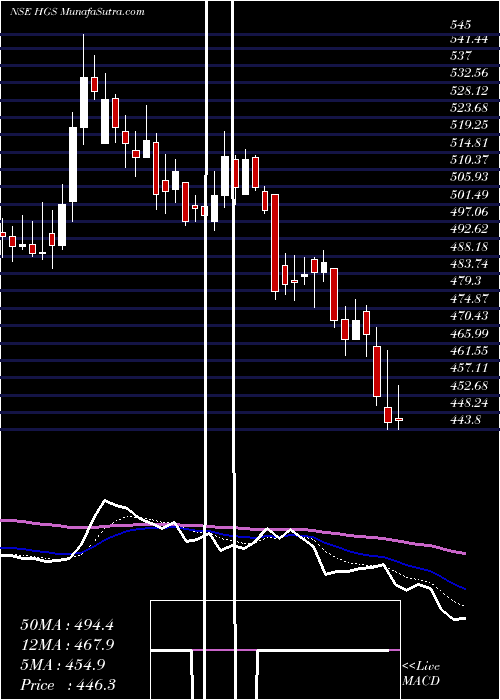Select the 497.06 price axis label

[x=469, y=212]
